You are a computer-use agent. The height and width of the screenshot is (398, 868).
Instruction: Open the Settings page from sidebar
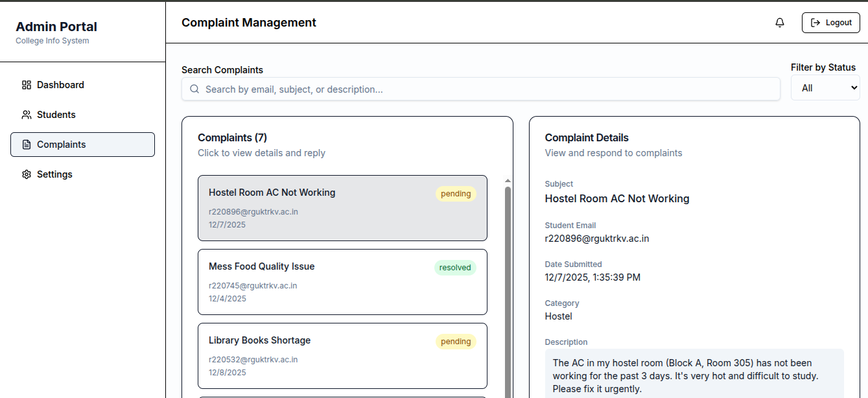click(x=82, y=174)
